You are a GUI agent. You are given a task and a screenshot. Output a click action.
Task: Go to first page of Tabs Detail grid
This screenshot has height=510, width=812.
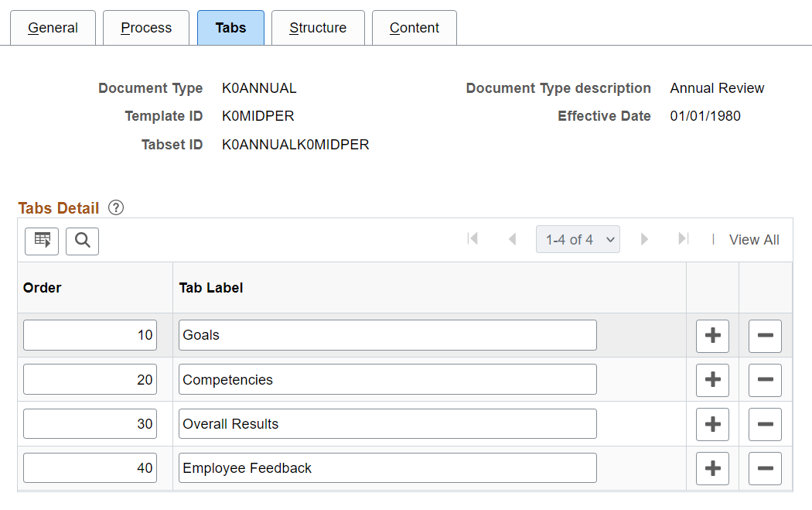click(x=473, y=239)
